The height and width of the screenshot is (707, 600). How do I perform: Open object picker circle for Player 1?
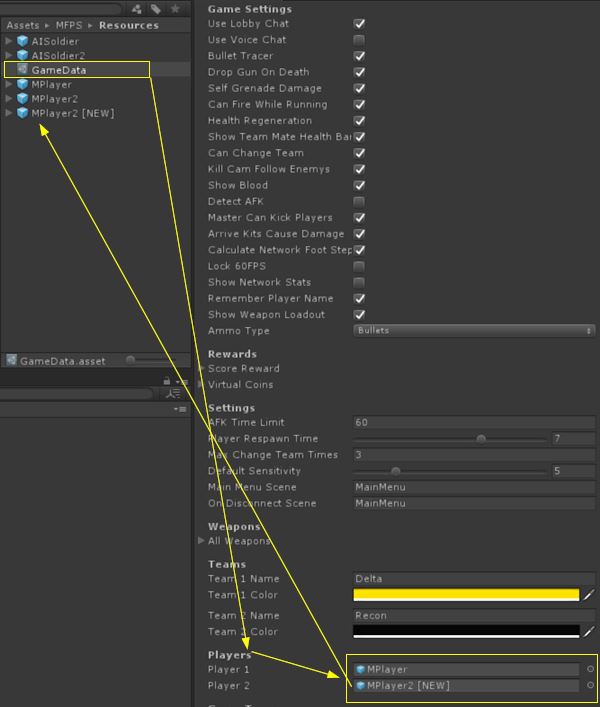click(590, 670)
